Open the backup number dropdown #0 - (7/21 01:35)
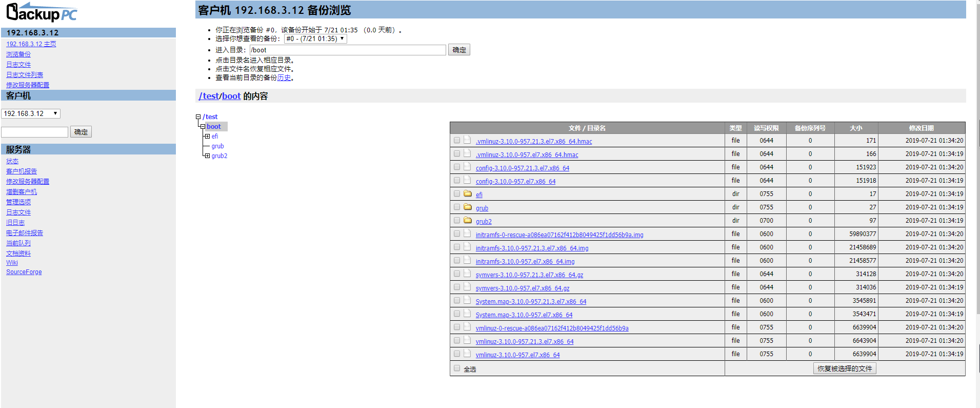Viewport: 980px width, 408px height. 315,38
